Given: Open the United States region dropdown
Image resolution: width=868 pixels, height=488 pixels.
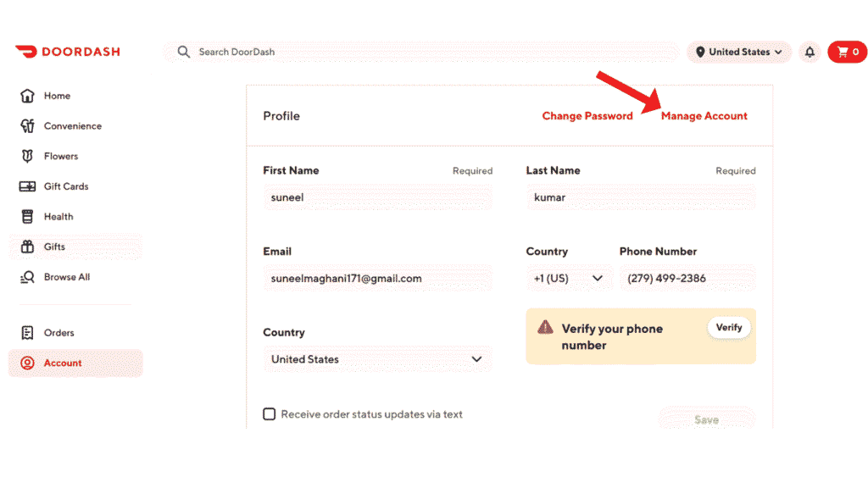Looking at the screenshot, I should click(x=738, y=52).
